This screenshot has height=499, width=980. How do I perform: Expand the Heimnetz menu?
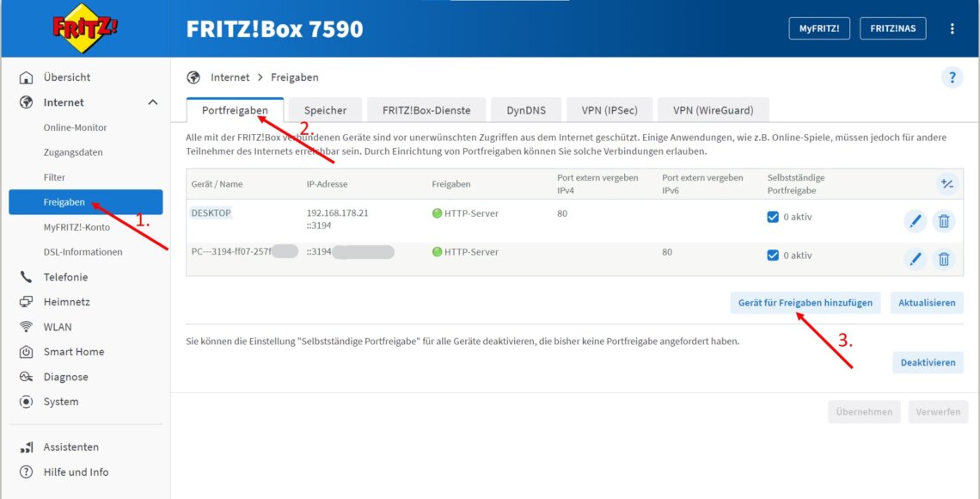[66, 302]
